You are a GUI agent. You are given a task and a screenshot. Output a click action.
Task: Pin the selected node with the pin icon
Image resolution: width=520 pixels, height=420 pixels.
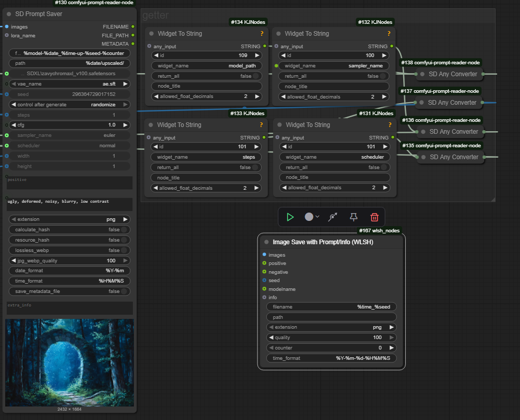(x=353, y=217)
